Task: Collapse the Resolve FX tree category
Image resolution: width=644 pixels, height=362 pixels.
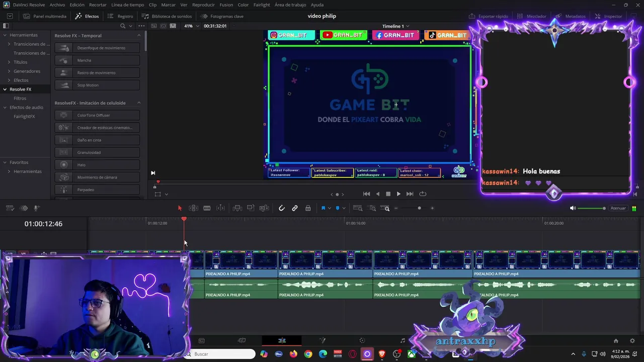Action: (5, 89)
